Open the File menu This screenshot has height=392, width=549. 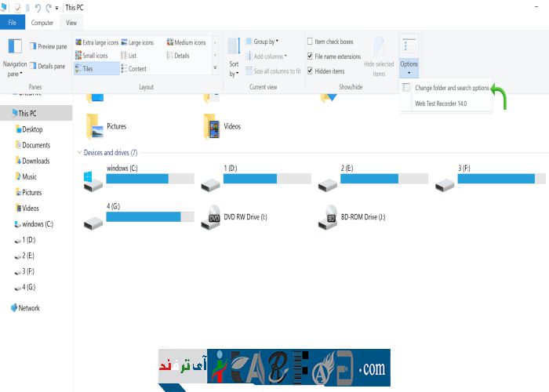pyautogui.click(x=13, y=24)
